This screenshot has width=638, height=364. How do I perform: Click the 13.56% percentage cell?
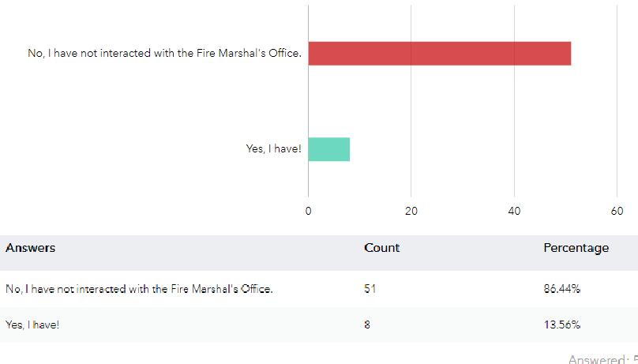[x=561, y=325]
